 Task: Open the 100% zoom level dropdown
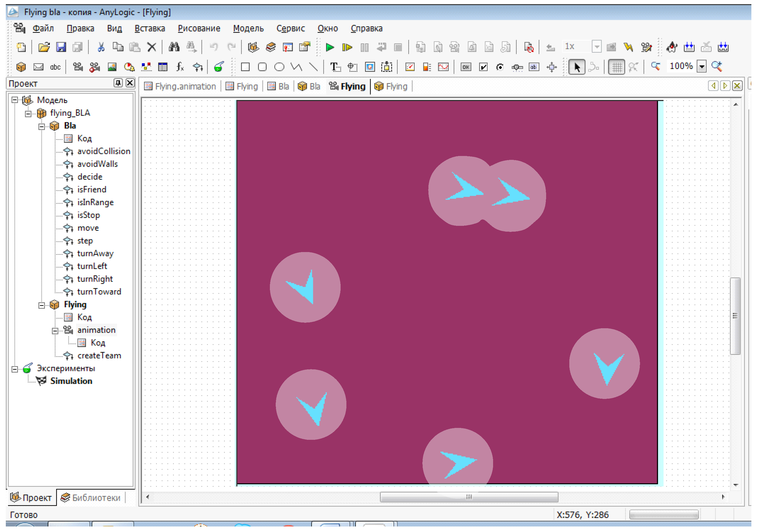702,67
